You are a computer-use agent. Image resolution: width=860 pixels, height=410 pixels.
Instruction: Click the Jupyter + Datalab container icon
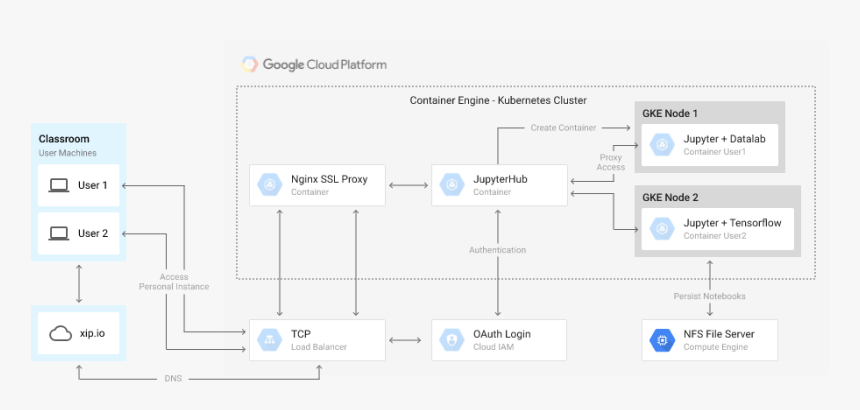[662, 145]
